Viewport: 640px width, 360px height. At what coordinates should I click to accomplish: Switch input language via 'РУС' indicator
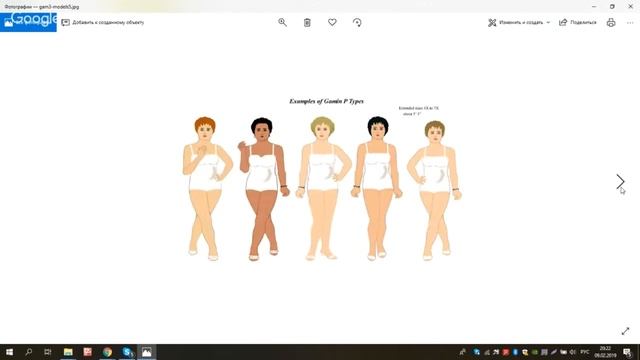click(x=584, y=352)
